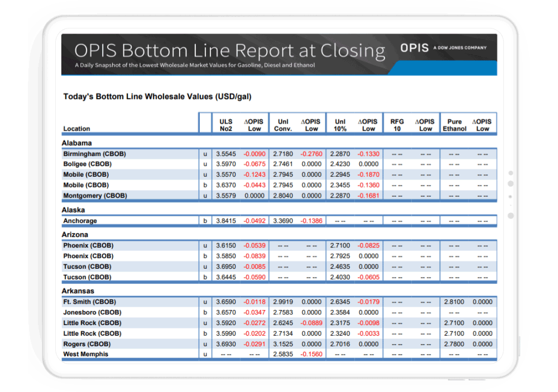
Task: Click the red -0.0675 value for Boligee
Action: pos(254,164)
